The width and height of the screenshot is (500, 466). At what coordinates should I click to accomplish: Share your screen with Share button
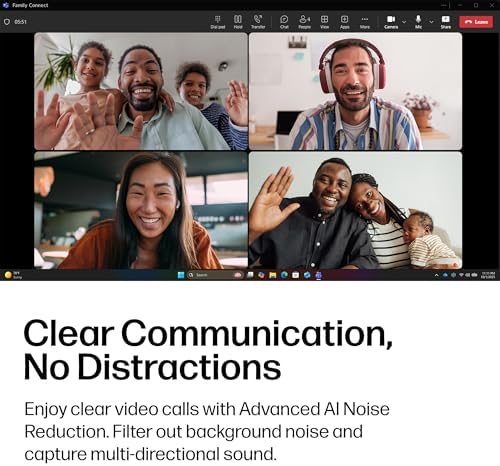tap(446, 22)
